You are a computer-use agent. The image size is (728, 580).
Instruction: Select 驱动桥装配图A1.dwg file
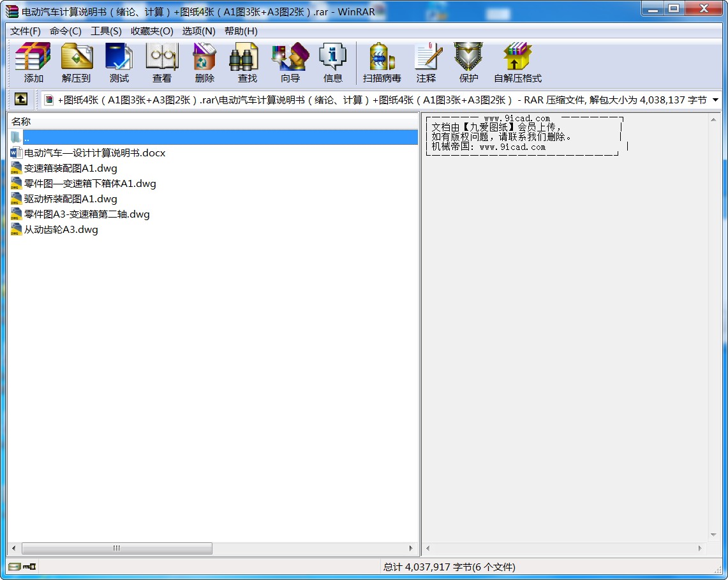(71, 198)
